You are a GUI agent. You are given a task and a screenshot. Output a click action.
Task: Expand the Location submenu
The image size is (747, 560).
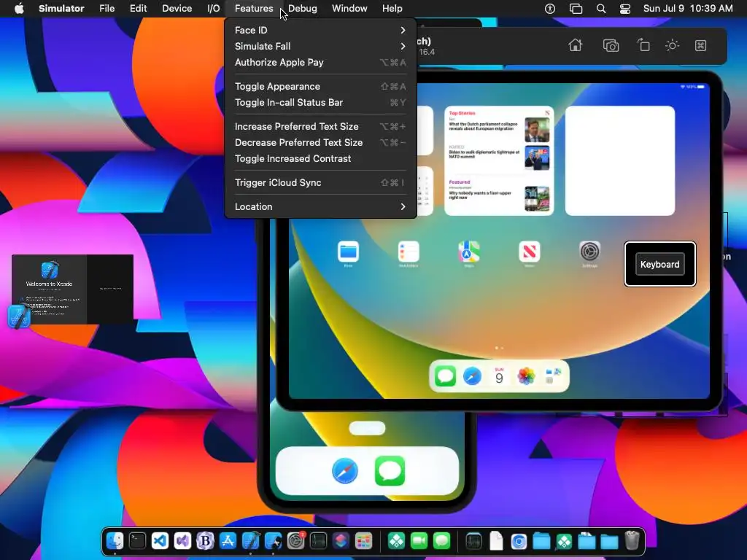(320, 206)
